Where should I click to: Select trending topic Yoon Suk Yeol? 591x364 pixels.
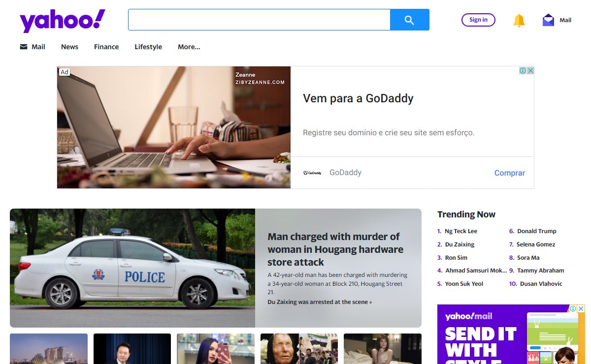coord(464,284)
